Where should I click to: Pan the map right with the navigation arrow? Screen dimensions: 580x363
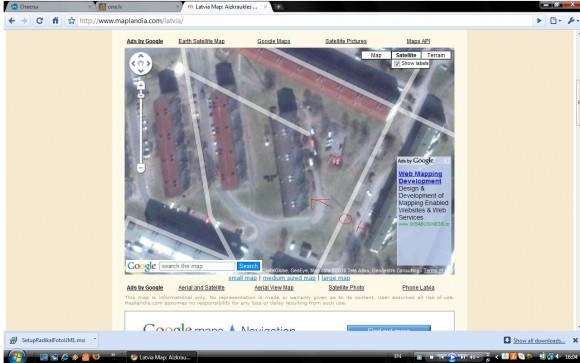[148, 63]
